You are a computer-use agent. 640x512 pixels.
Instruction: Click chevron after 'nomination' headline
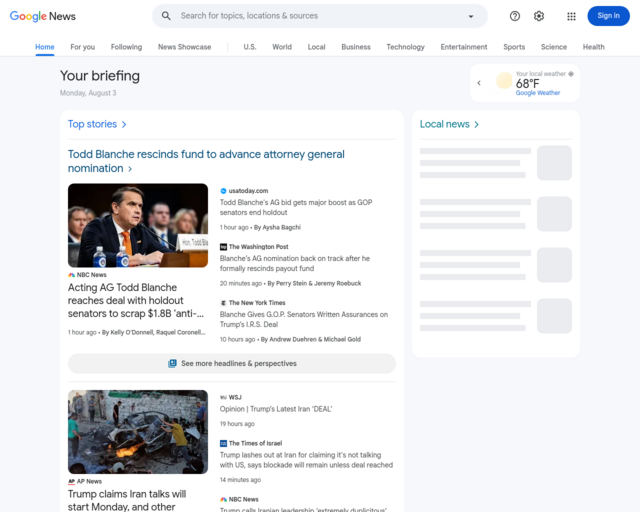tap(130, 169)
